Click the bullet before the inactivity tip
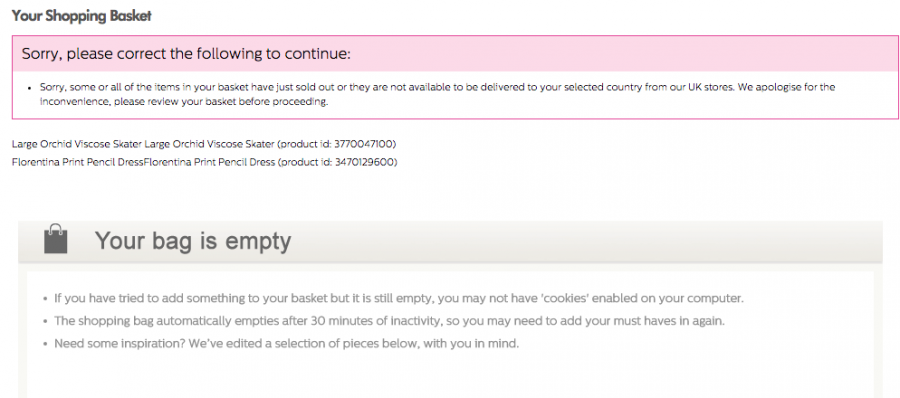This screenshot has width=900, height=398. [x=46, y=322]
